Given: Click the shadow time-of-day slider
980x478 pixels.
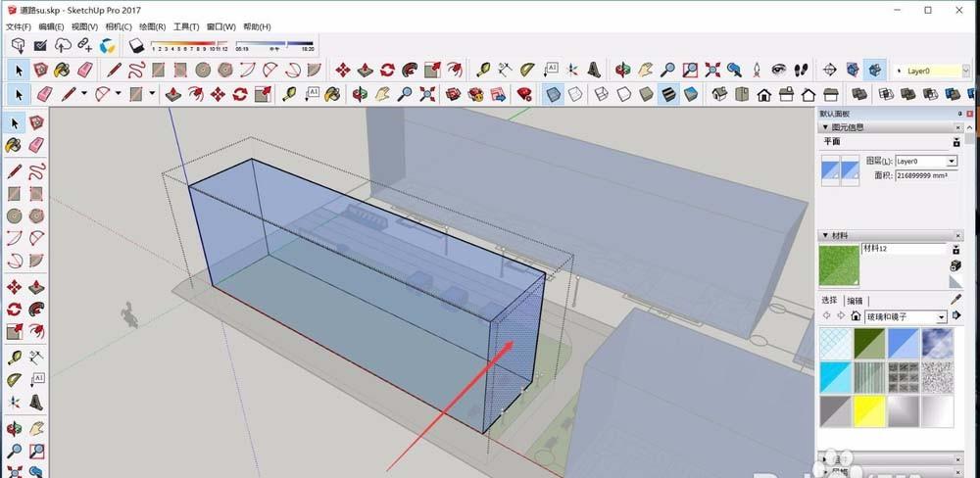Looking at the screenshot, I should 273,44.
